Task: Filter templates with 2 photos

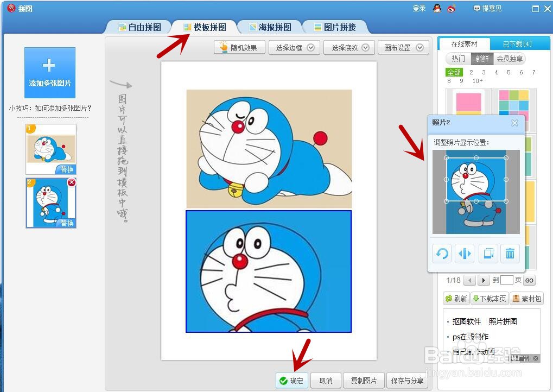Action: [471, 72]
